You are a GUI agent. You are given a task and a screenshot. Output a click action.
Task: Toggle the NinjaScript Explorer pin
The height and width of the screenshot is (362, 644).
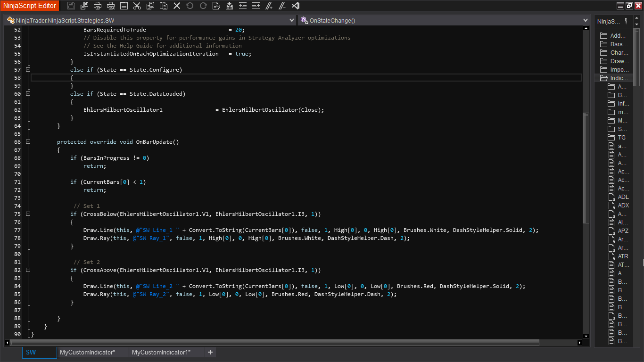click(x=626, y=21)
